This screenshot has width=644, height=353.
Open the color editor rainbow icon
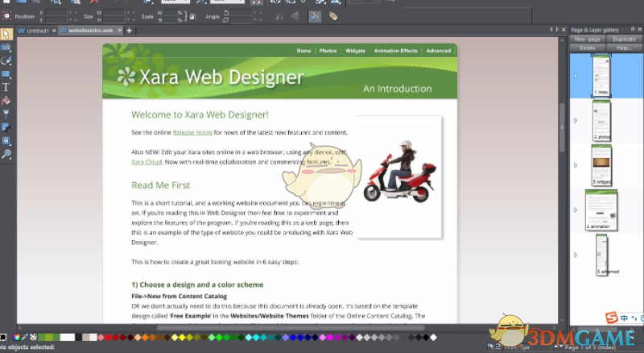click(16, 338)
